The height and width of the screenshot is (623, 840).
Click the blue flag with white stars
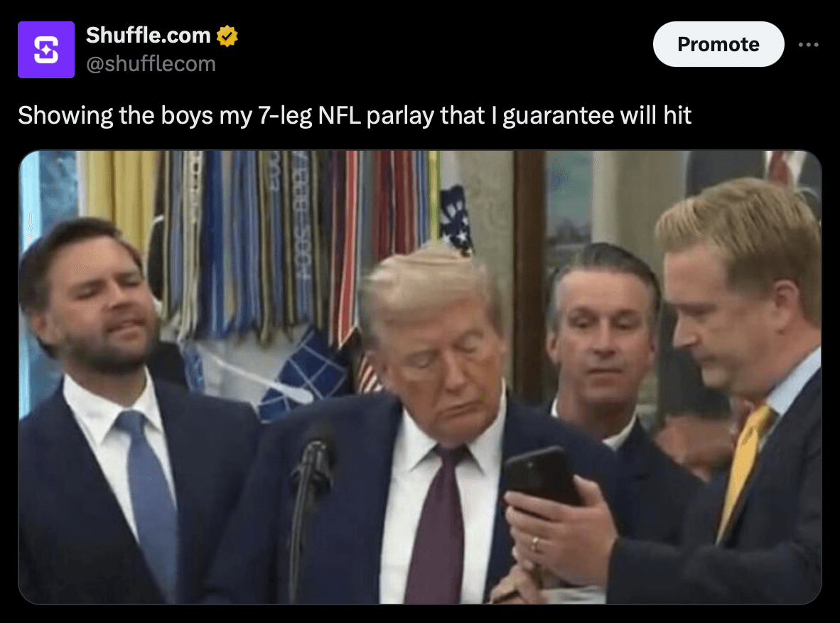tap(456, 219)
